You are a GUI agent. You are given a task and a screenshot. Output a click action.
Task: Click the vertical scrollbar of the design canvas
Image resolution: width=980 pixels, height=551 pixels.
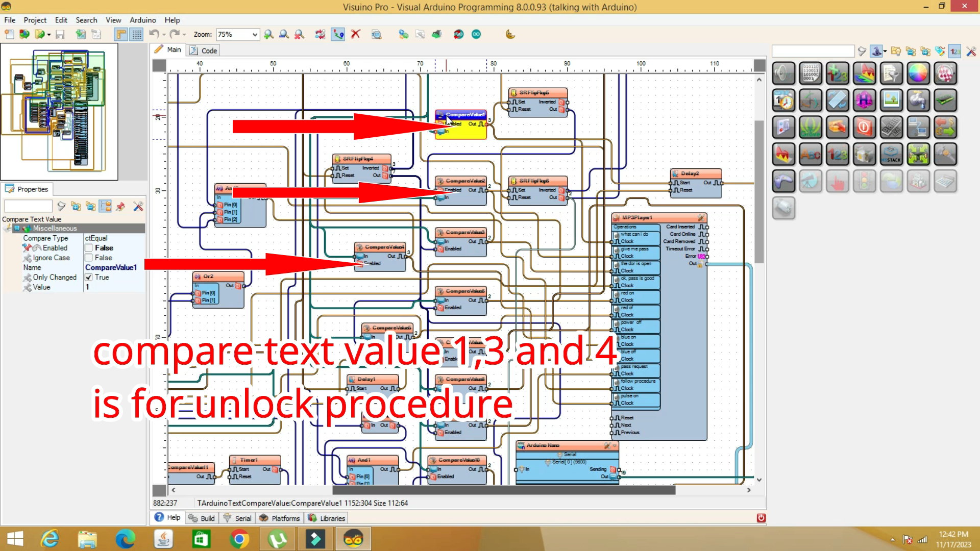coord(759,192)
